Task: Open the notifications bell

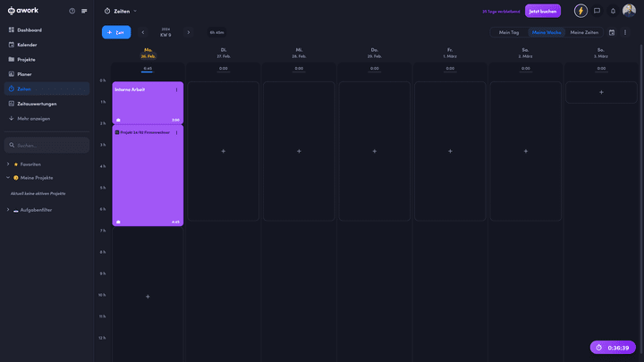Action: pos(613,11)
